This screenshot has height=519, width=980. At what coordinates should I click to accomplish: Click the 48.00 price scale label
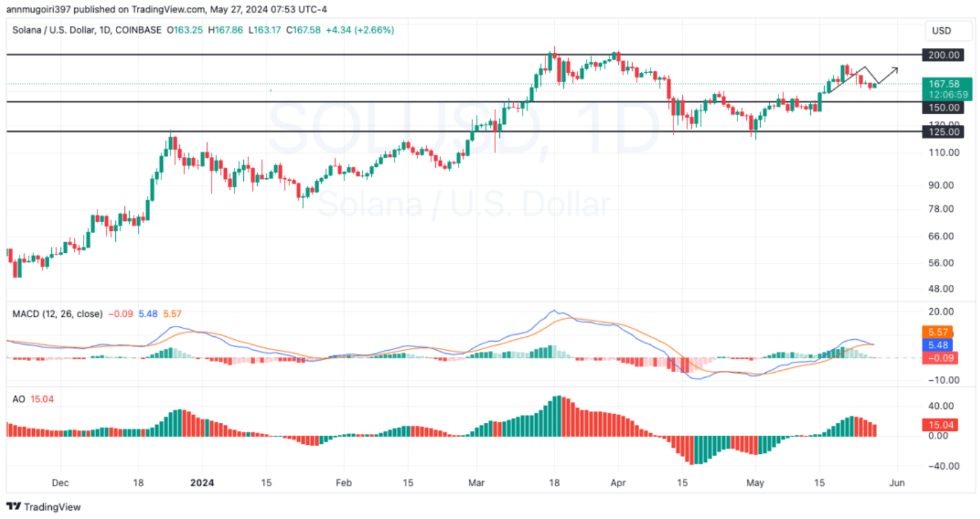[941, 289]
